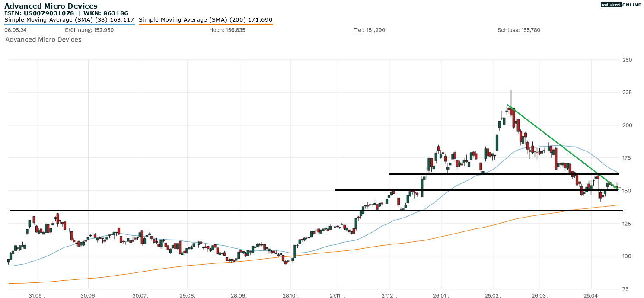Select the Advanced Micro Devices chart title
Image resolution: width=644 pixels, height=298 pixels.
pyautogui.click(x=51, y=6)
